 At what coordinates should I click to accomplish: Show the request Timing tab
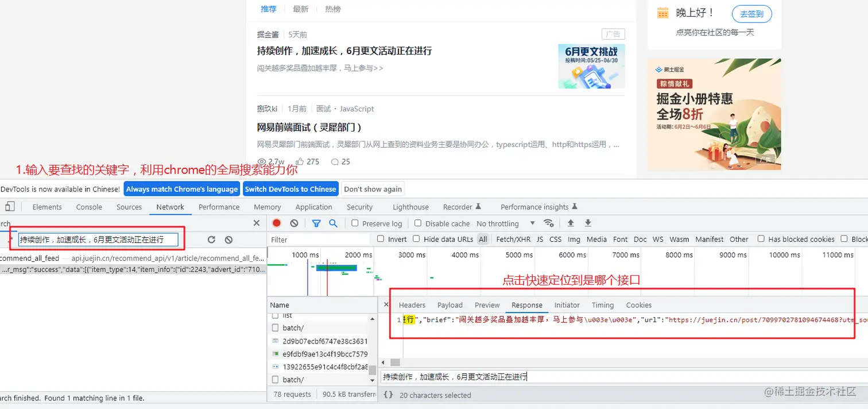[603, 305]
